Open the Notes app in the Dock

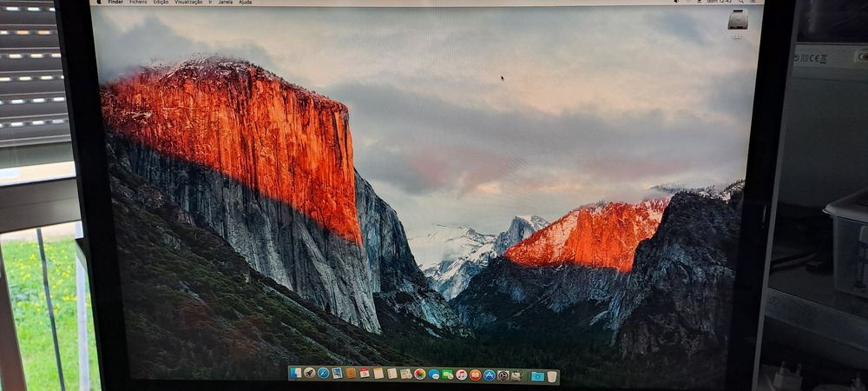[x=378, y=374]
